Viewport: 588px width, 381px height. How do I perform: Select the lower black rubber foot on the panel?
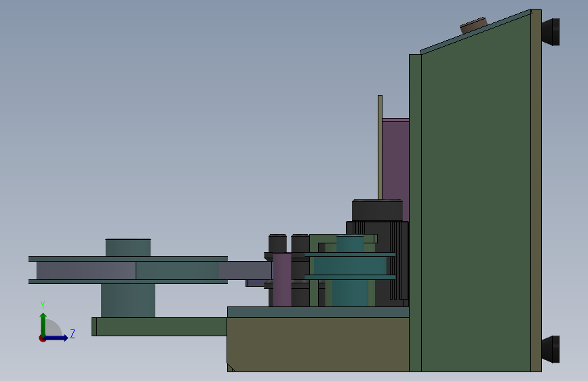[551, 349]
